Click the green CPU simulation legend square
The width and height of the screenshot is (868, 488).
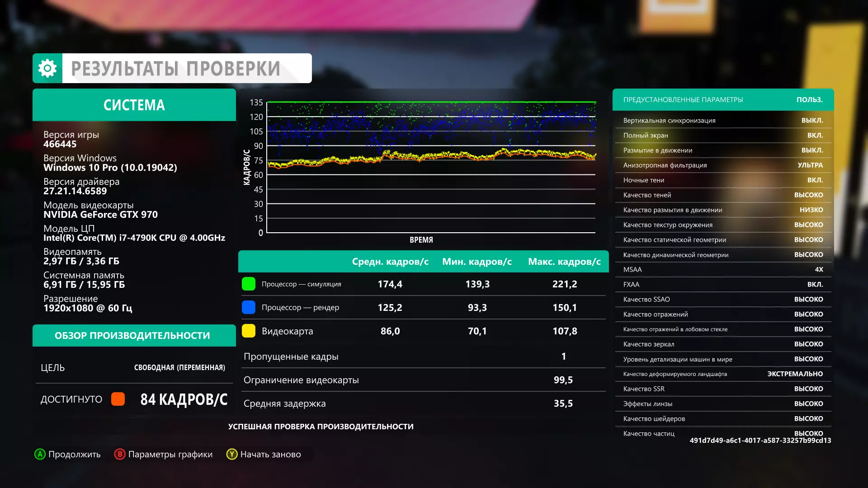(x=249, y=284)
